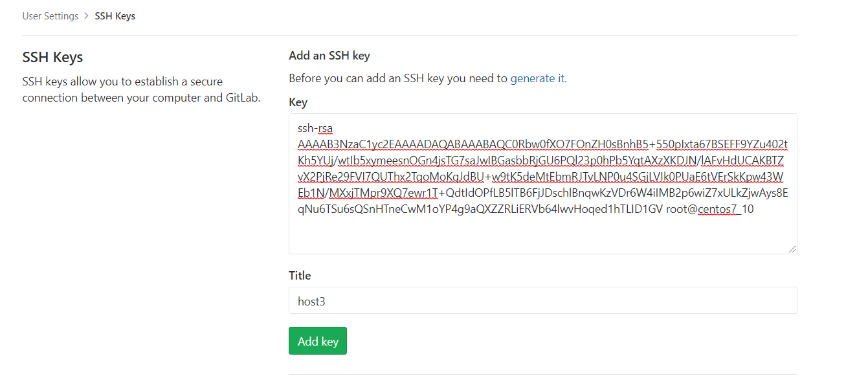Click the empty area below the key text

(x=542, y=234)
